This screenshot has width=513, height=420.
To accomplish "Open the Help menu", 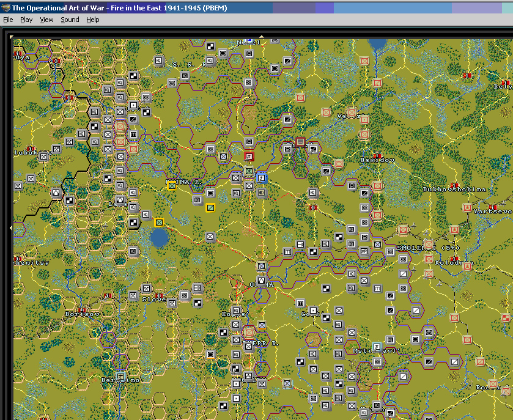I will pyautogui.click(x=92, y=20).
